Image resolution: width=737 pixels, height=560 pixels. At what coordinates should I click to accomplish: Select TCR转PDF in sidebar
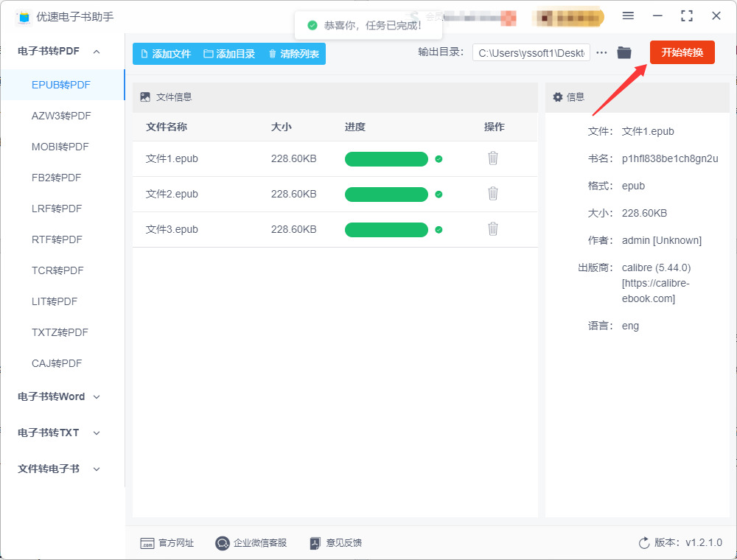(x=57, y=271)
